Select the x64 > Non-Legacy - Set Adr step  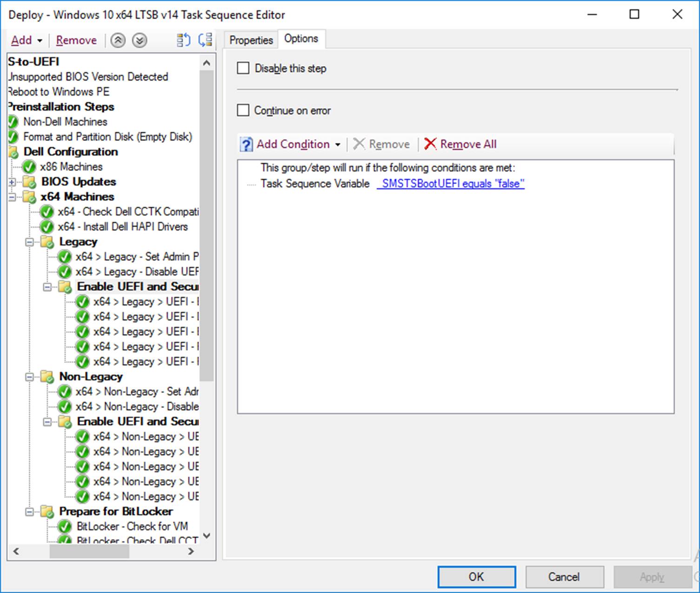point(137,392)
